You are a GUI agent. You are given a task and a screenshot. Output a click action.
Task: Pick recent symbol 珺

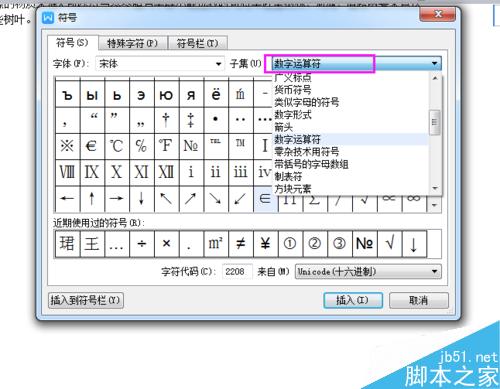[x=68, y=244]
